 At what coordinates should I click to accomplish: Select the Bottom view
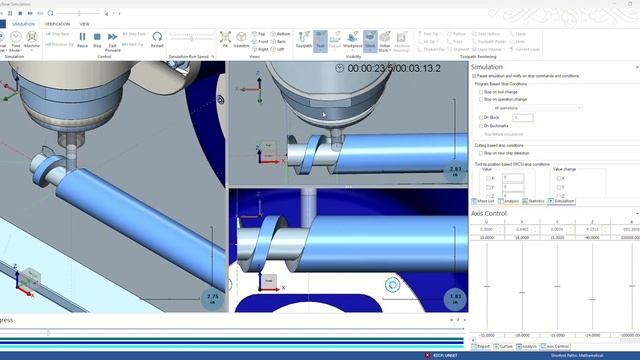click(x=280, y=34)
